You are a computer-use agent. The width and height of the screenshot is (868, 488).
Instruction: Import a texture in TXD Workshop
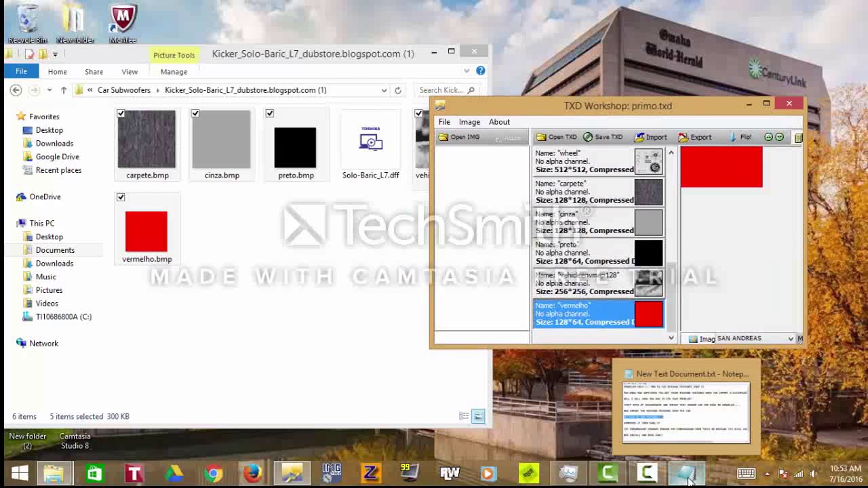pyautogui.click(x=650, y=137)
